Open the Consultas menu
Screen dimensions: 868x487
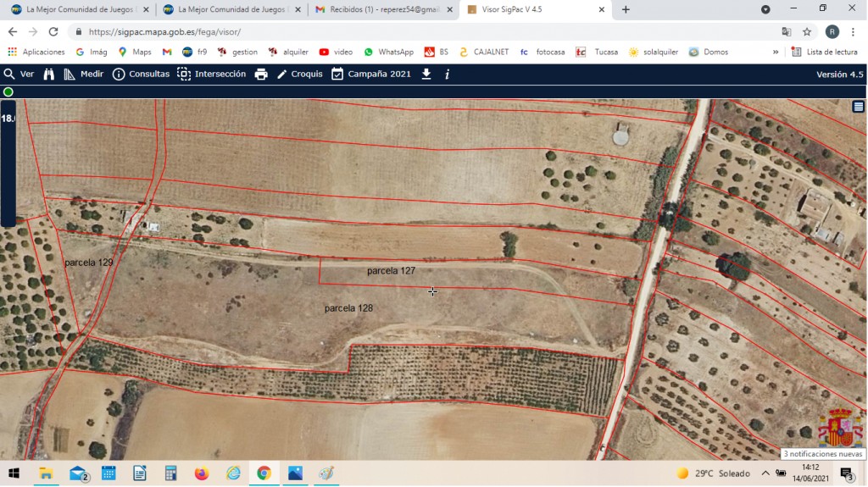coord(142,75)
